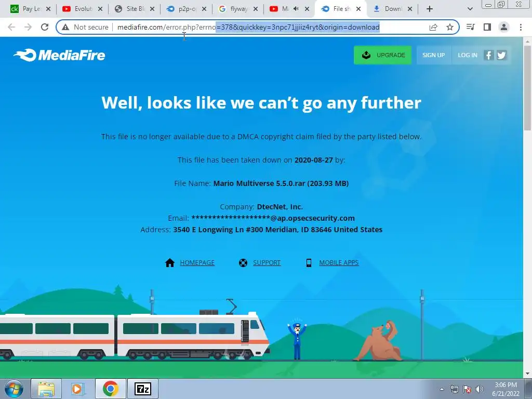Viewport: 532px width, 399px height.
Task: Open the Windows Start menu
Action: click(14, 389)
